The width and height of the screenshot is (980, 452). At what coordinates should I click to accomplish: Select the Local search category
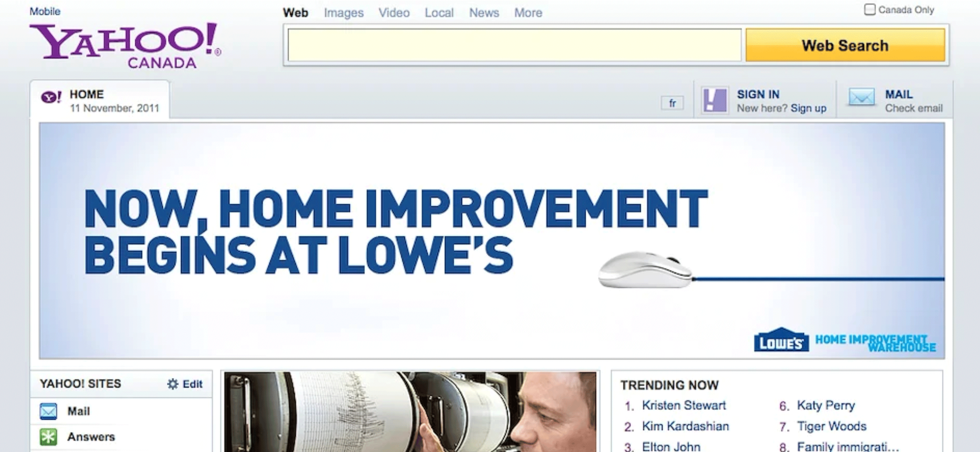coord(439,12)
